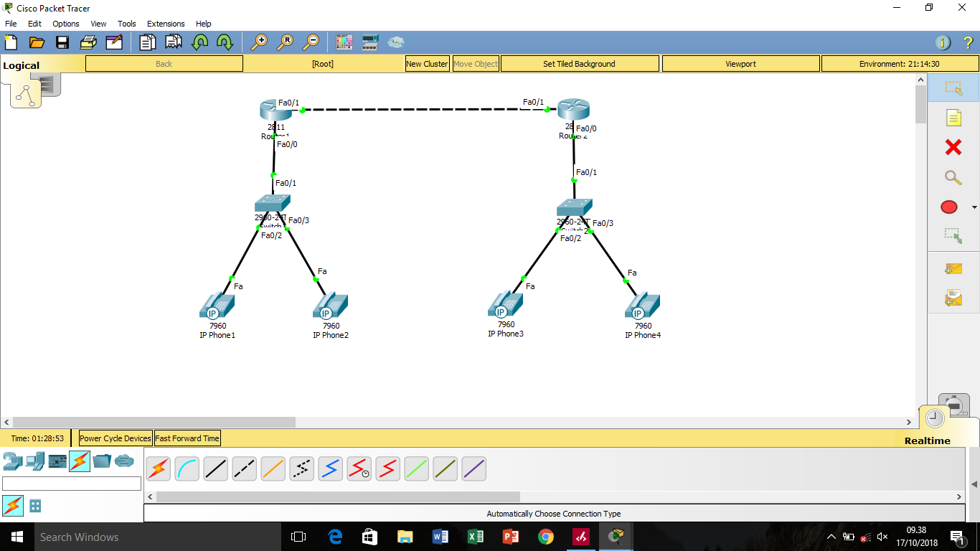Viewport: 980px width, 551px height.
Task: Open a file with the folder icon
Action: pos(37,42)
